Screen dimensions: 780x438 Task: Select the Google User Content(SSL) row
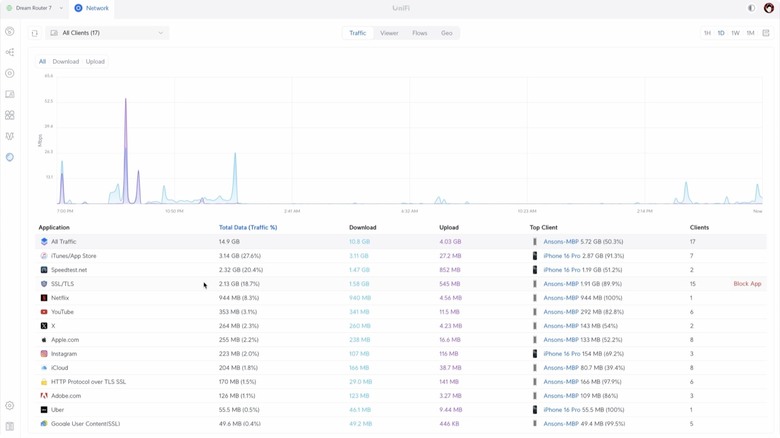click(x=400, y=424)
